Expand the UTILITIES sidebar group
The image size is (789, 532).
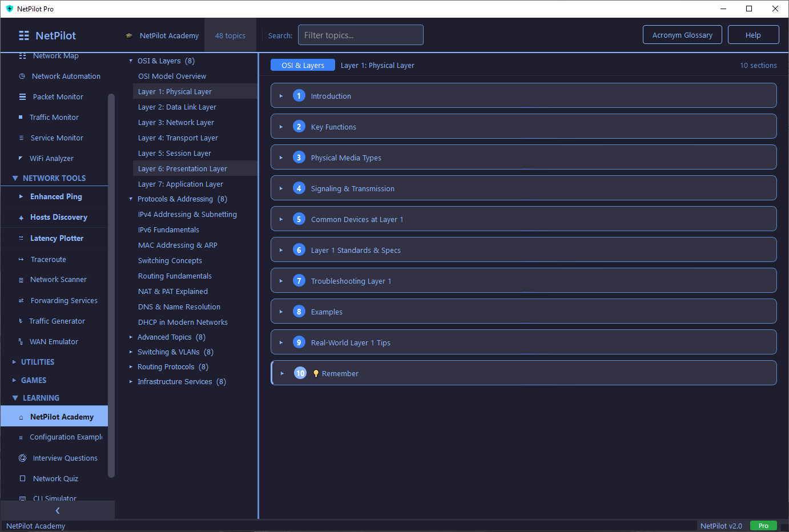[14, 362]
